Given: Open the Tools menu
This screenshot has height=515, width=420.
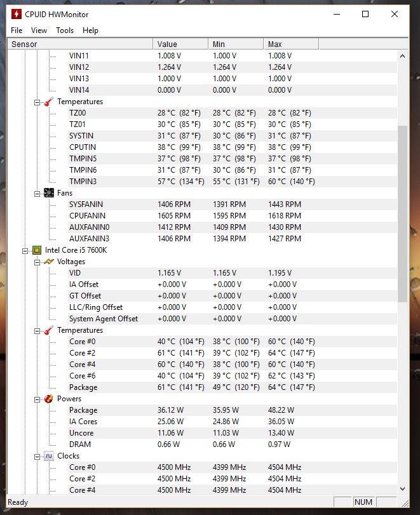Looking at the screenshot, I should (65, 30).
